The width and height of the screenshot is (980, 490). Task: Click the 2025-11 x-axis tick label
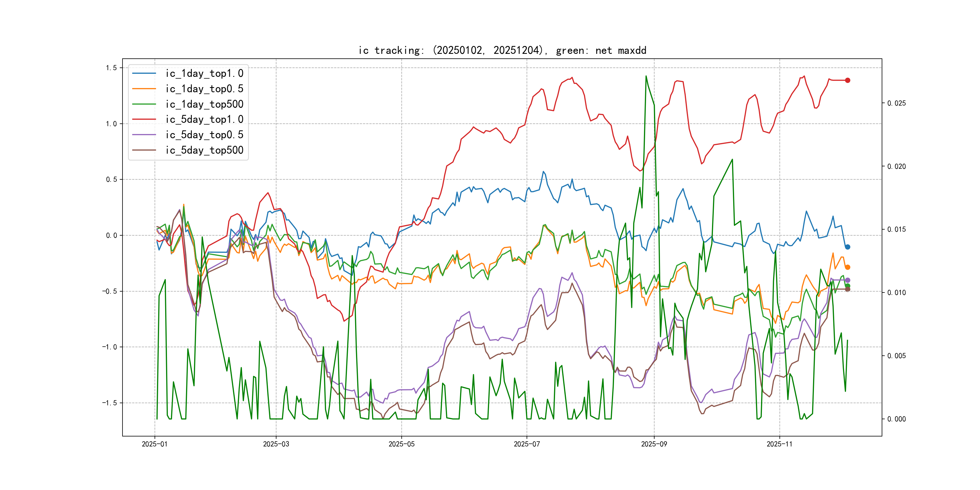point(779,444)
